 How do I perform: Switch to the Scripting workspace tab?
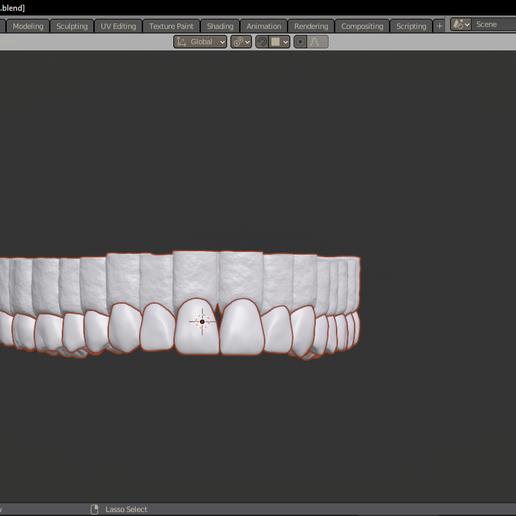pyautogui.click(x=411, y=26)
